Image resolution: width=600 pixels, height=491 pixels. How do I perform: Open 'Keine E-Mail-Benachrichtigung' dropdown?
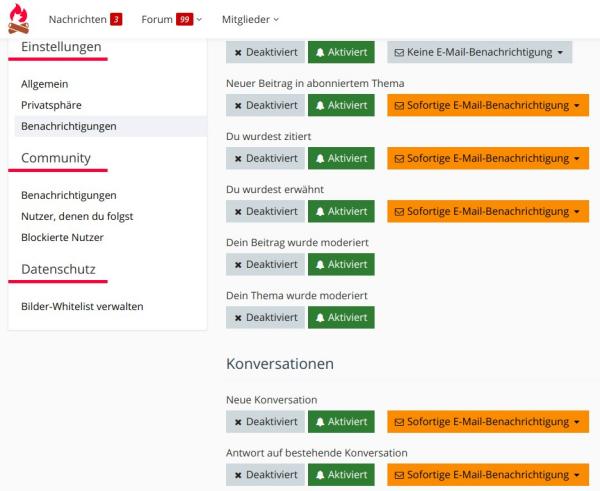(480, 51)
